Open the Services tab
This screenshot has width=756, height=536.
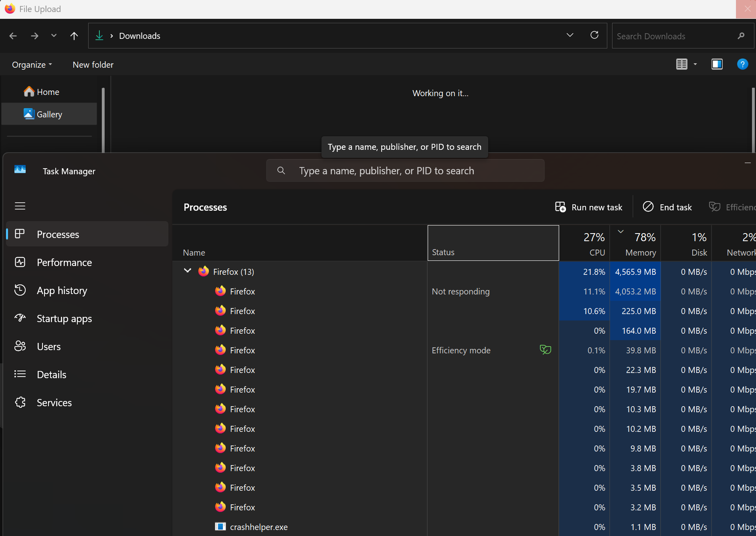click(87, 402)
